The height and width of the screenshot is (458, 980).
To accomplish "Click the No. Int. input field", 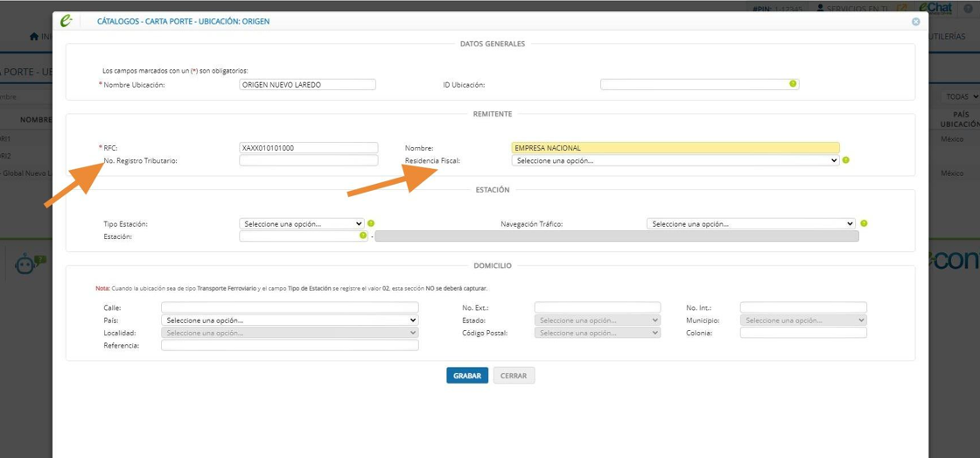I will [803, 307].
